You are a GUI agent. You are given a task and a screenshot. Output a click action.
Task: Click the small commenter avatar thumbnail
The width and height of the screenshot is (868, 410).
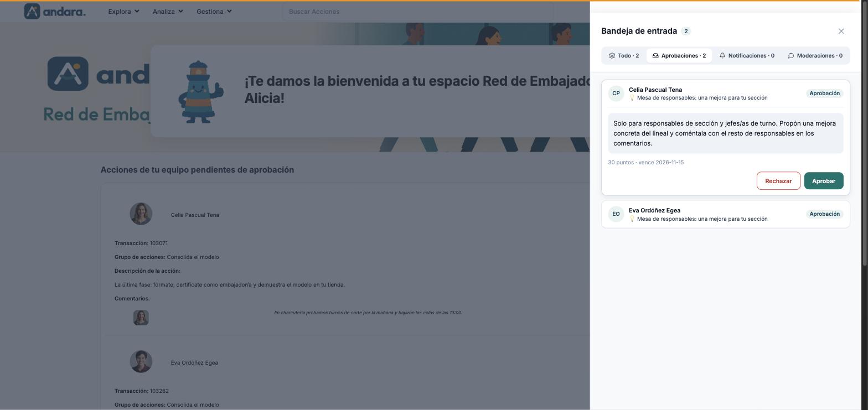click(x=141, y=318)
